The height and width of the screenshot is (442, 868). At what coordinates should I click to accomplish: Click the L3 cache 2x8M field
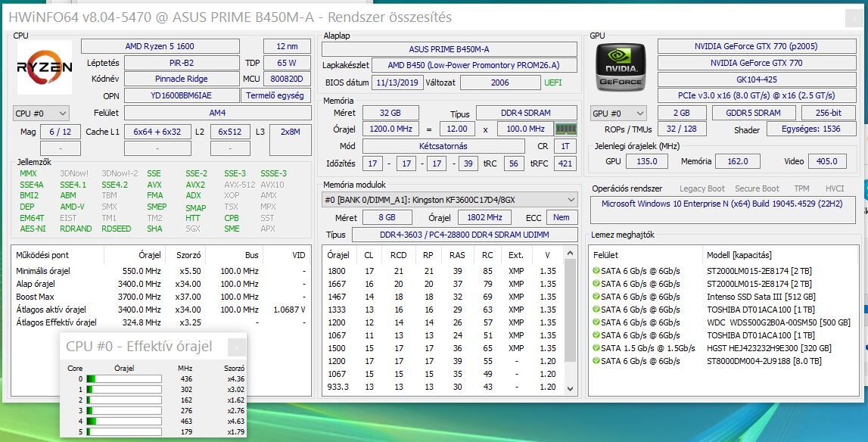point(290,140)
